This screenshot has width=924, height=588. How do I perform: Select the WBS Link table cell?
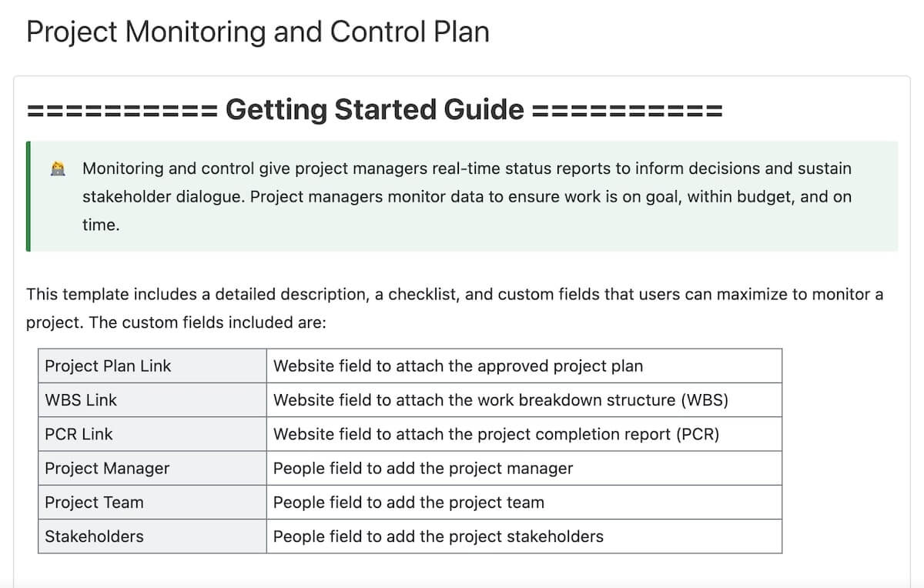point(152,400)
